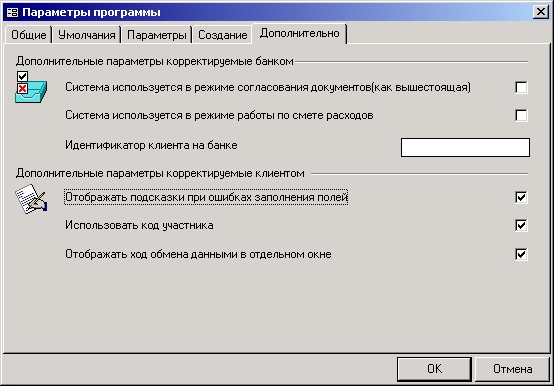
Task: Uncheck hints on field errors checkbox
Action: coord(521,197)
